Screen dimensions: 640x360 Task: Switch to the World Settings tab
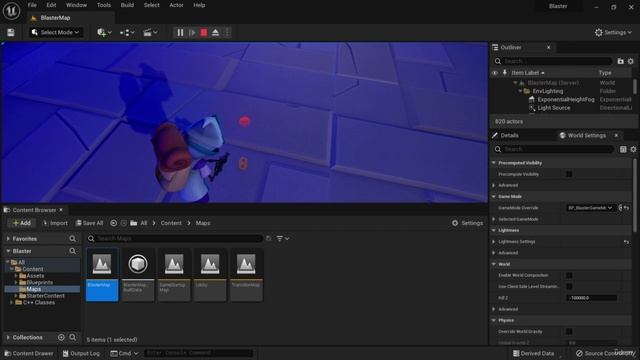pos(586,136)
